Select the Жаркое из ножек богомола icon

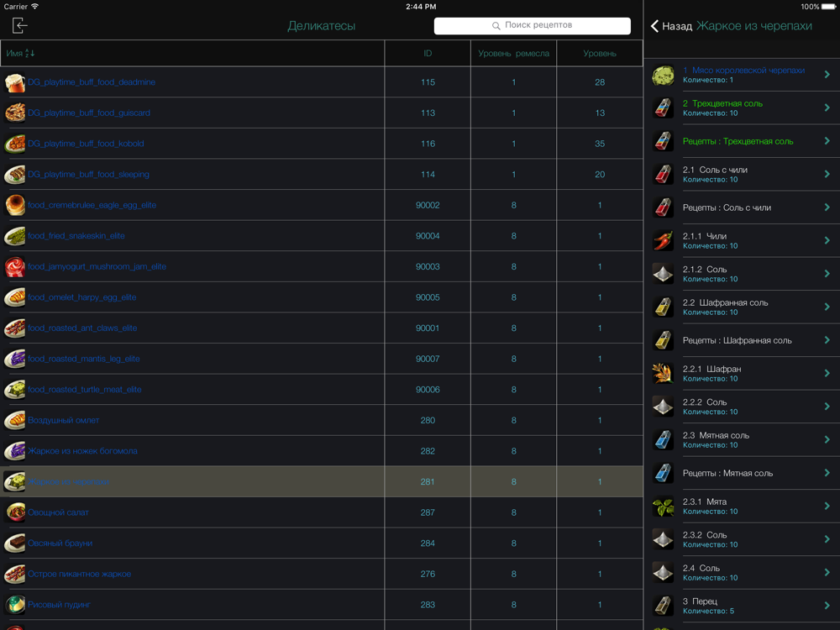point(15,451)
